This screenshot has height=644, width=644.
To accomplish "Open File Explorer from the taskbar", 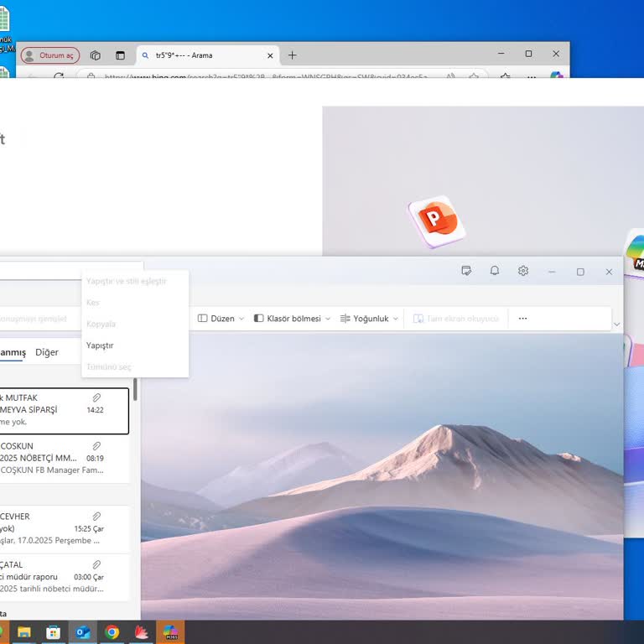I will point(24,632).
